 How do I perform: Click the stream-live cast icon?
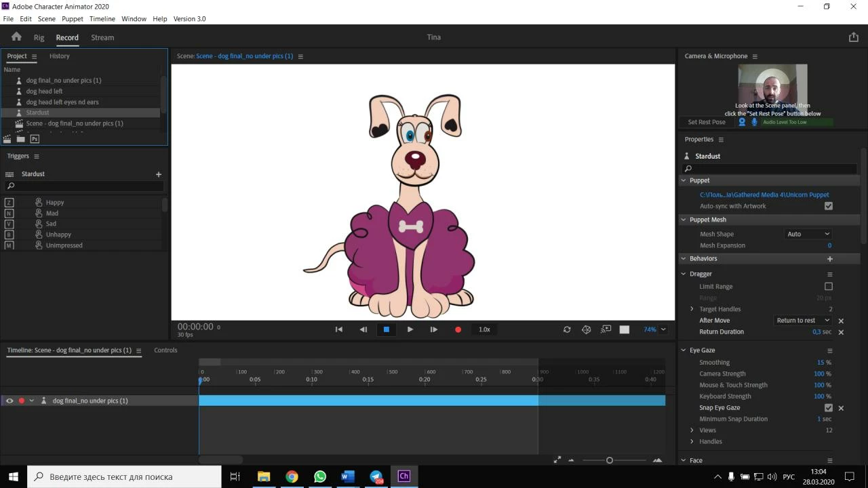606,329
